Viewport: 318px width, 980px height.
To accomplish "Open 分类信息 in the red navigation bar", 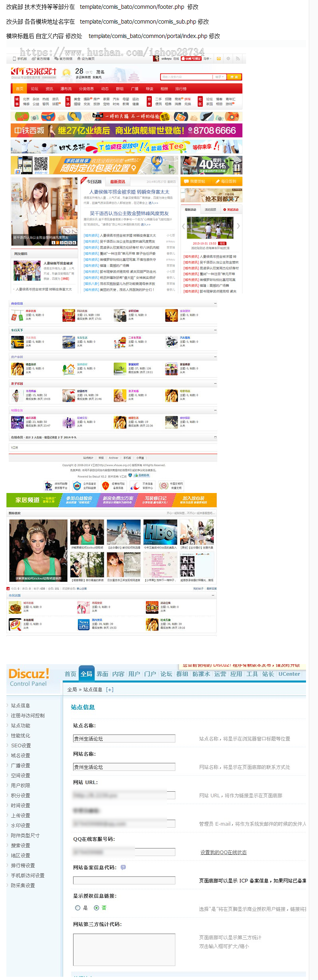I will [86, 89].
